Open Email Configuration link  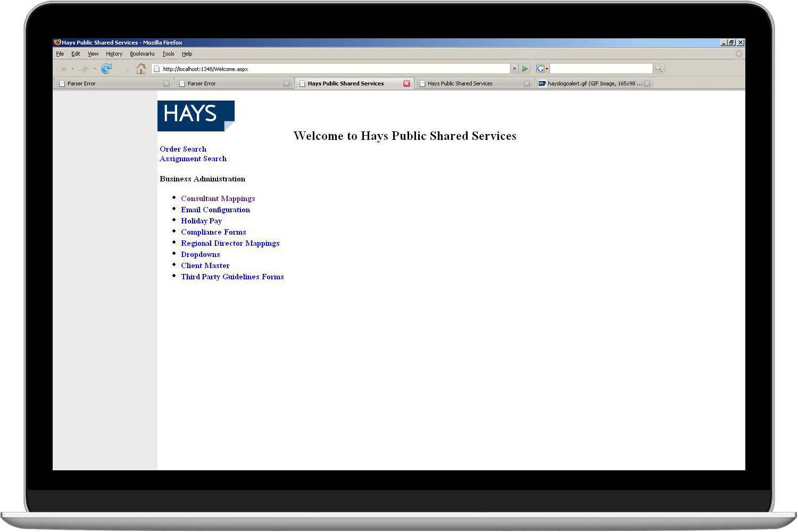click(x=215, y=210)
